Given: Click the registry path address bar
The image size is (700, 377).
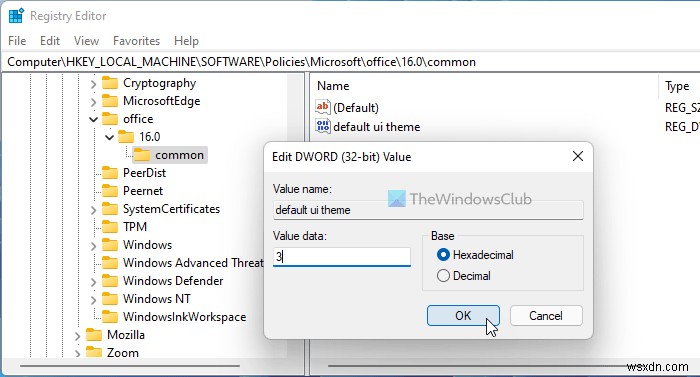Looking at the screenshot, I should [350, 62].
